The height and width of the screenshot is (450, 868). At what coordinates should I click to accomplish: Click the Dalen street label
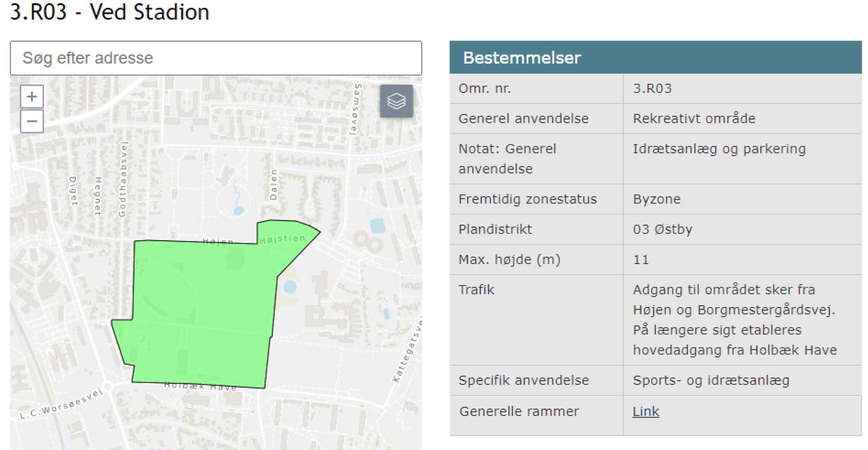273,185
